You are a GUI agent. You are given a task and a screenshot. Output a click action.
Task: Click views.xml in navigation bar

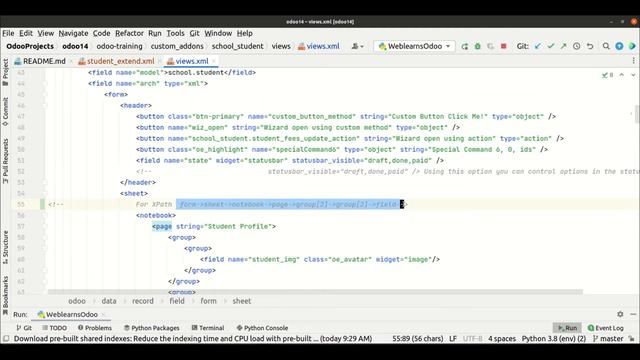pyautogui.click(x=319, y=46)
